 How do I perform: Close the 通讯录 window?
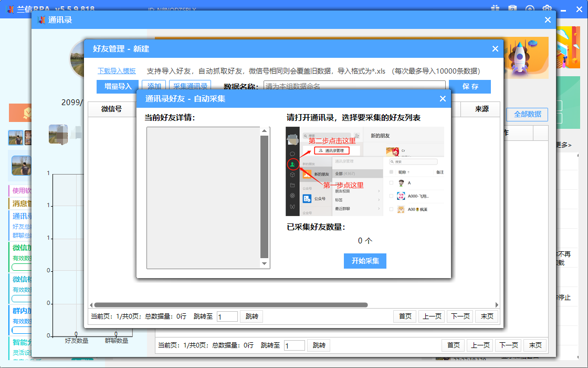pos(548,20)
